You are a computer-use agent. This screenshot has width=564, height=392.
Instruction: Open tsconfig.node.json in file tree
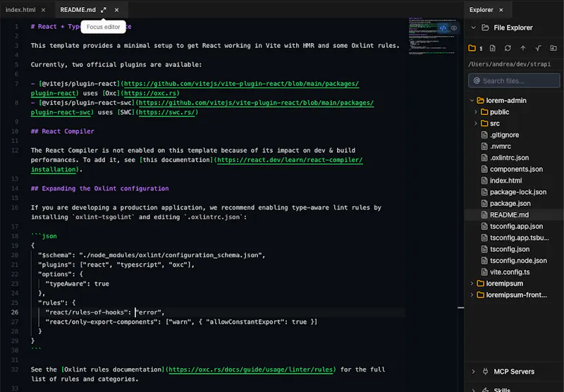[518, 261]
